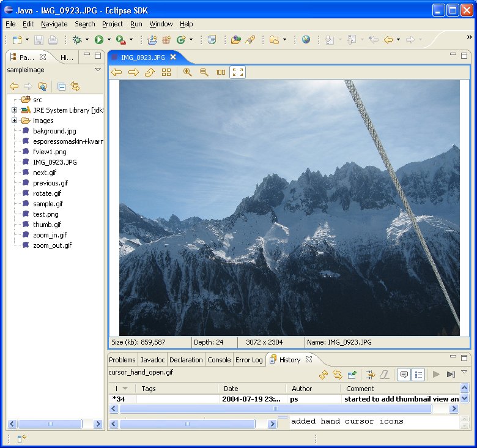This screenshot has width=477, height=448.
Task: Collapse all items in Package Explorer
Action: [61, 86]
